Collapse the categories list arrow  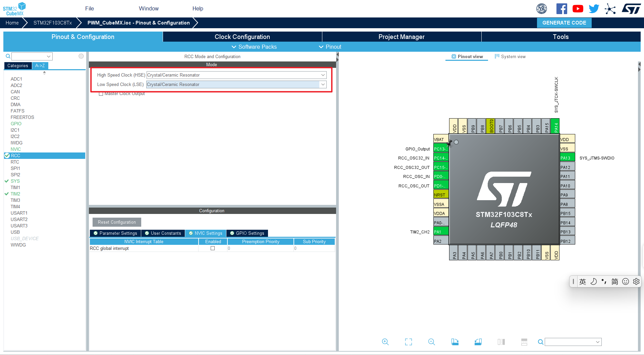[x=44, y=73]
